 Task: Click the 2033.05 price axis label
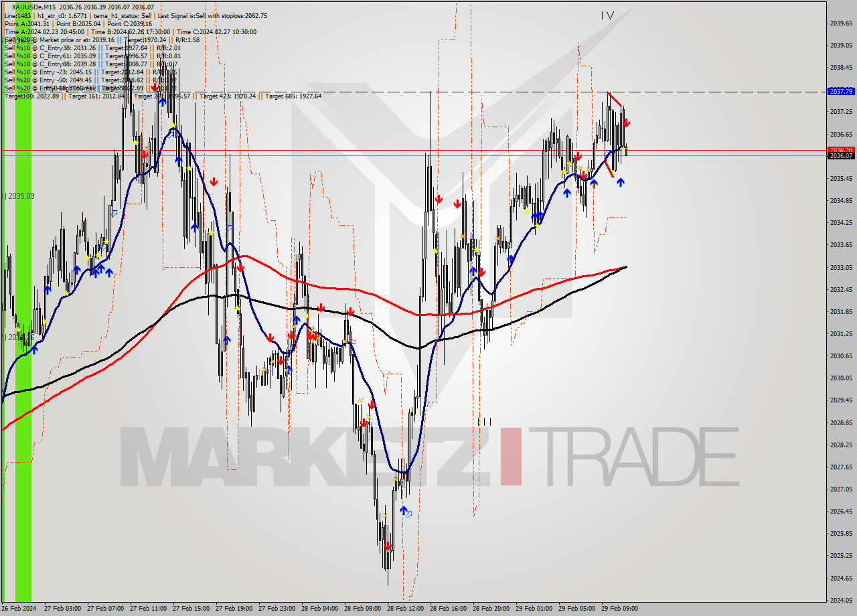841,267
